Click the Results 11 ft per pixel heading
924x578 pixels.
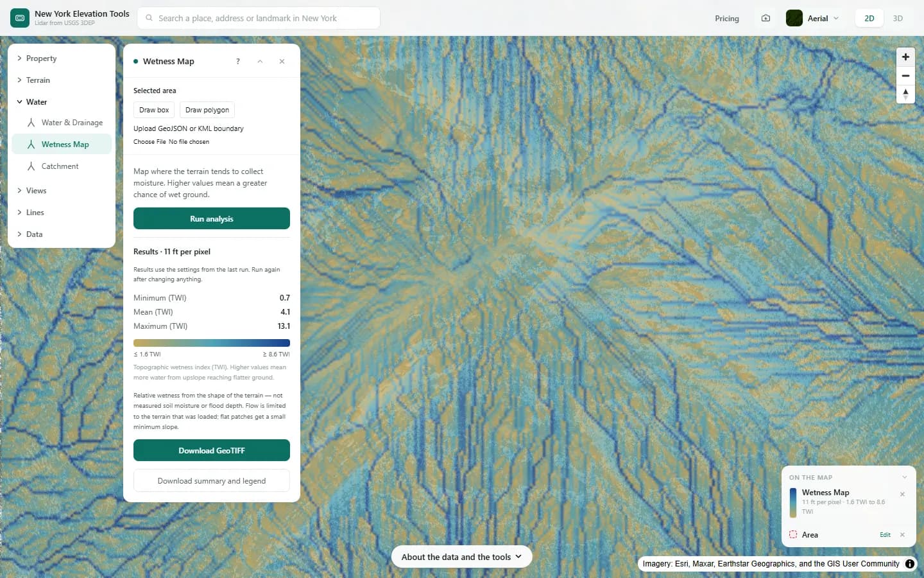pyautogui.click(x=172, y=252)
